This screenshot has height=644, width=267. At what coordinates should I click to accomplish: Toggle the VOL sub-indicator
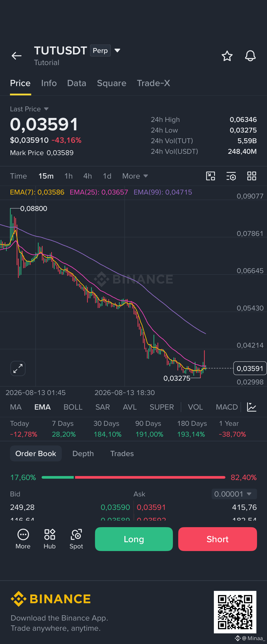[x=195, y=407]
